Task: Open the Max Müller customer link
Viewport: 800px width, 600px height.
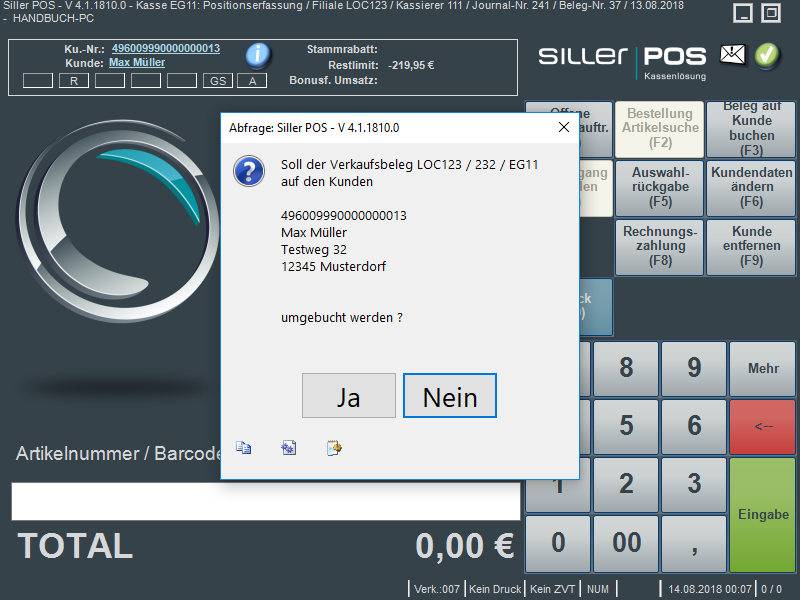Action: (137, 62)
